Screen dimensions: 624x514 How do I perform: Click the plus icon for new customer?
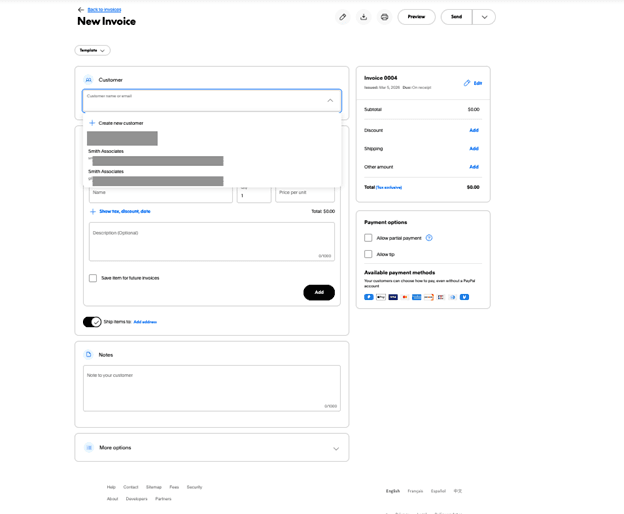click(92, 123)
